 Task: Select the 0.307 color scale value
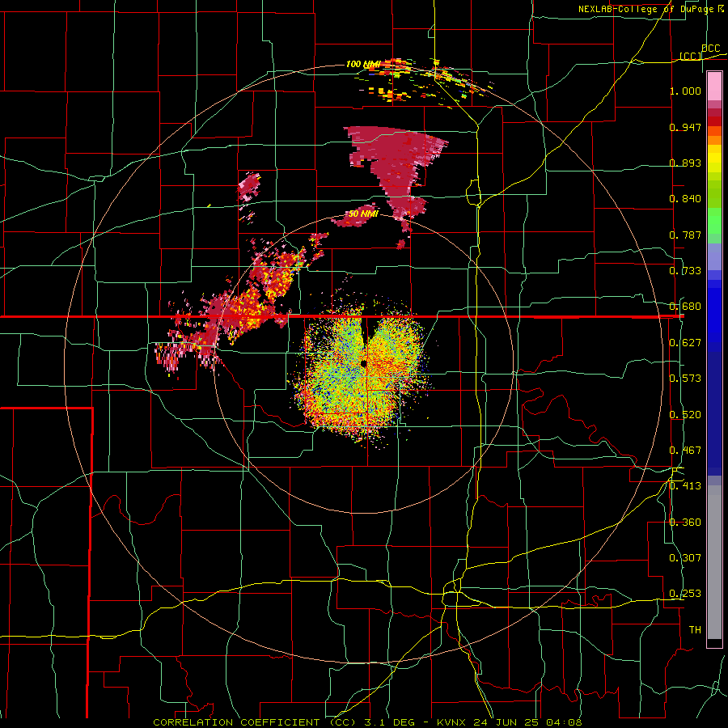click(685, 558)
